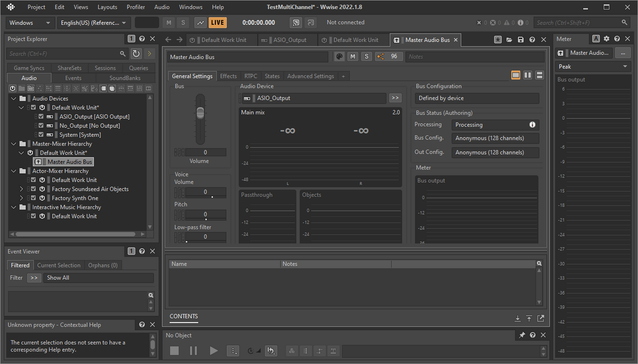This screenshot has width=638, height=364.
Task: Click the global search magnifier icon
Action: (x=625, y=23)
